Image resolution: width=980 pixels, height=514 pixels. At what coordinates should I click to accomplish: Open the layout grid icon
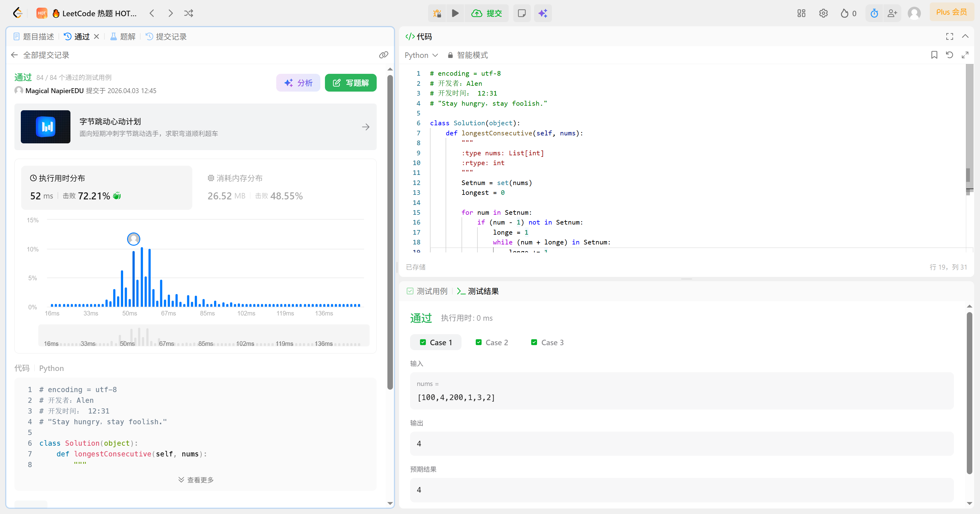pyautogui.click(x=801, y=13)
